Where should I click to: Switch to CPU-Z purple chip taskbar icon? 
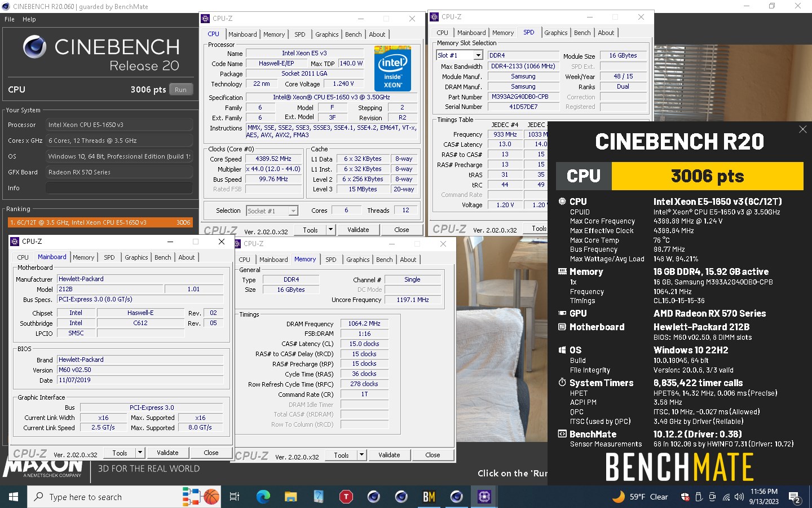(x=484, y=497)
